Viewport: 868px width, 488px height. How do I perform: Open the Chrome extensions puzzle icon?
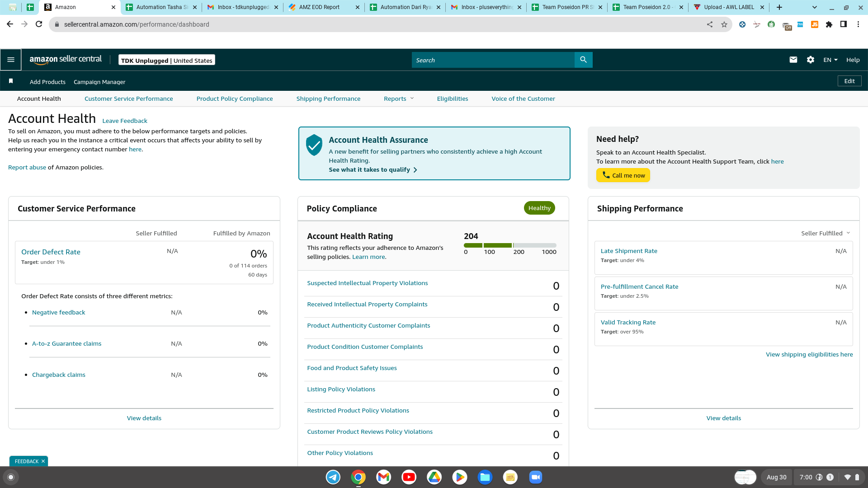[x=829, y=24]
